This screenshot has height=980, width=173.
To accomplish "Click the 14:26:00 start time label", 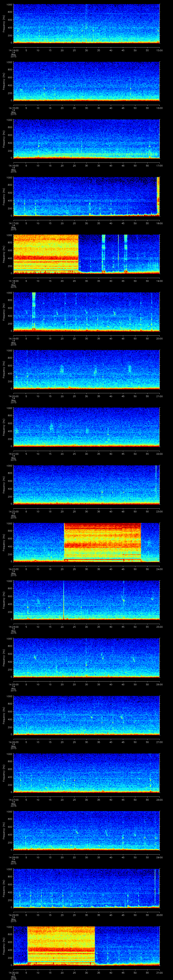I will click(x=13, y=742).
